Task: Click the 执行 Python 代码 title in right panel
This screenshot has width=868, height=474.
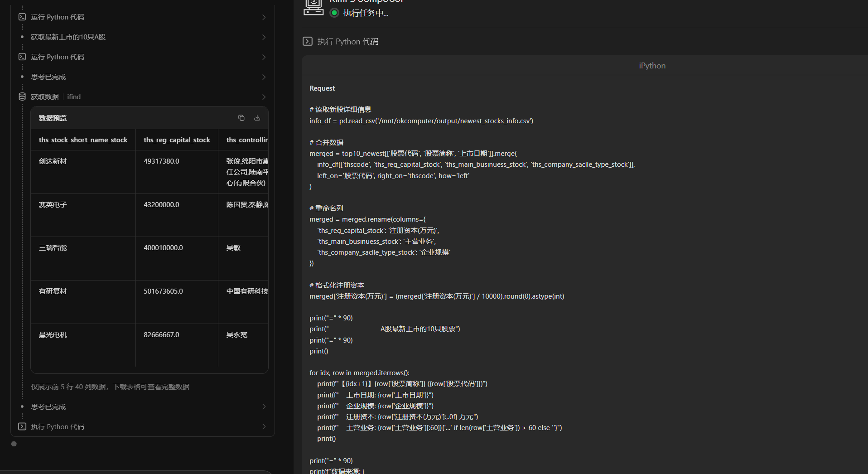Action: tap(347, 41)
